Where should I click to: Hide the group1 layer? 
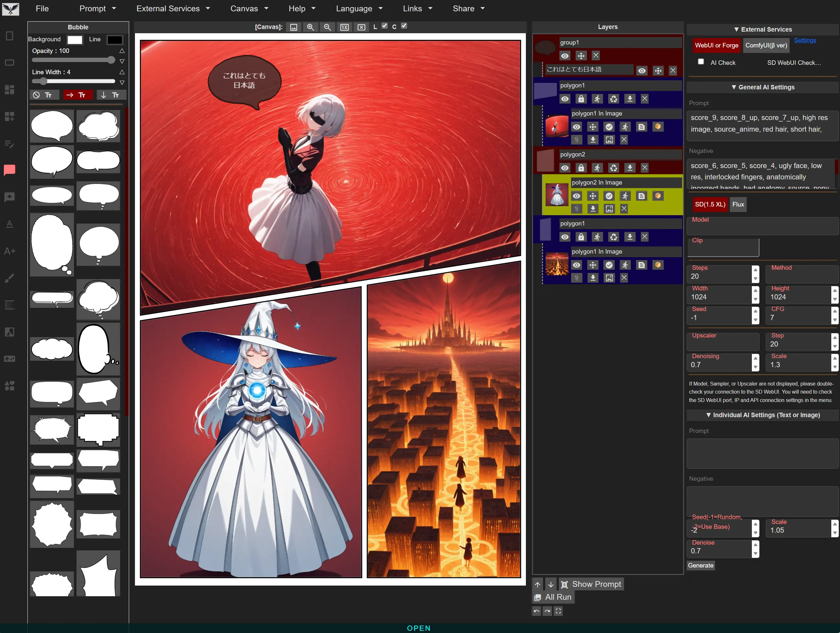[565, 56]
